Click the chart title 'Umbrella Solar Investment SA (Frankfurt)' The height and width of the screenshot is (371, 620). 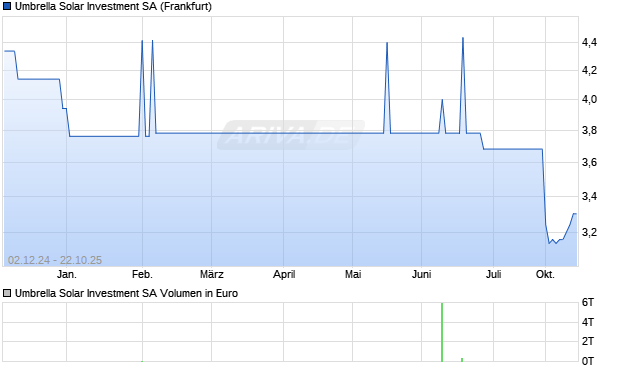click(x=113, y=7)
